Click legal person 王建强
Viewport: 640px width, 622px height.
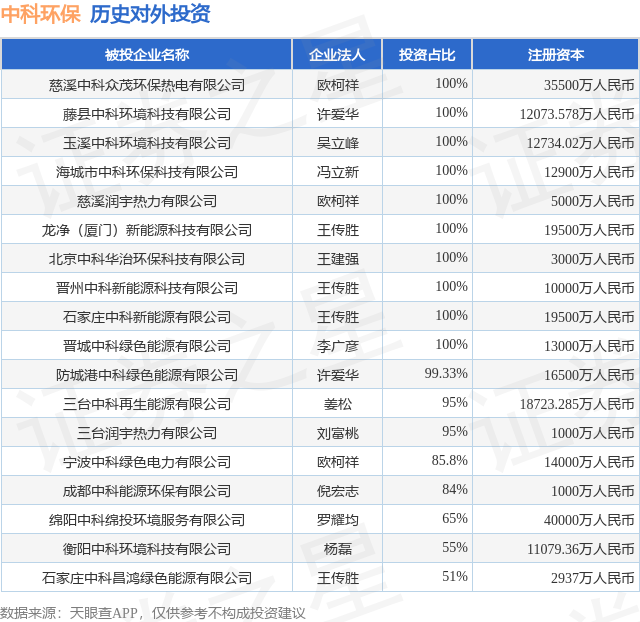338,259
